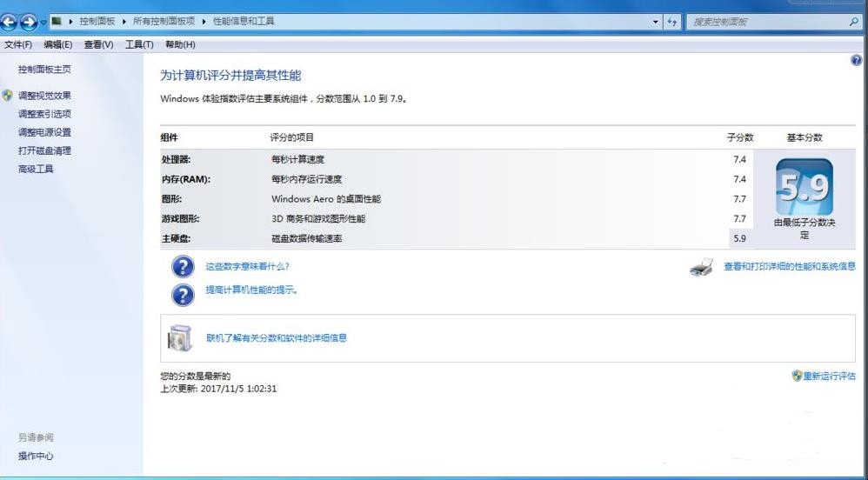Open the 这些数字意味着什么? link
The image size is (868, 480).
tap(248, 266)
